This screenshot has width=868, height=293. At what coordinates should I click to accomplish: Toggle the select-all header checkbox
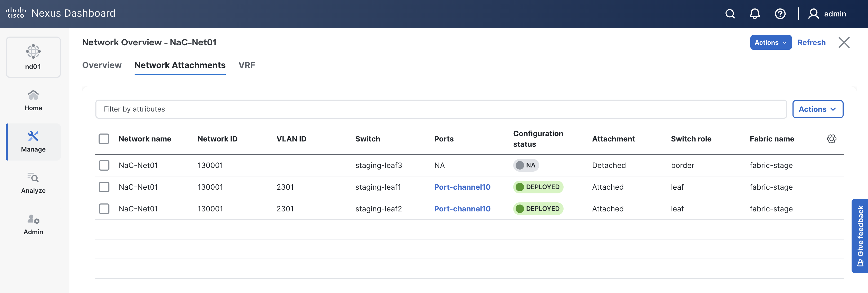104,139
